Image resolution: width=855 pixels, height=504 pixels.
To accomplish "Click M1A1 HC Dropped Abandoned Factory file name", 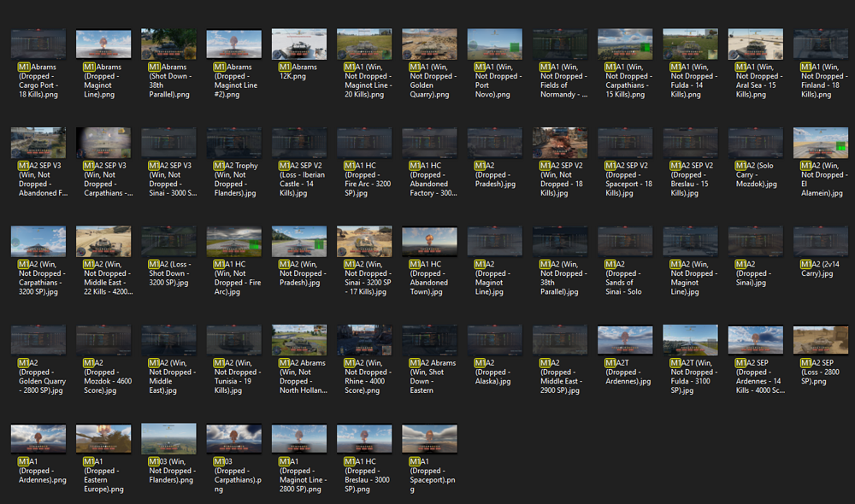I will [433, 179].
